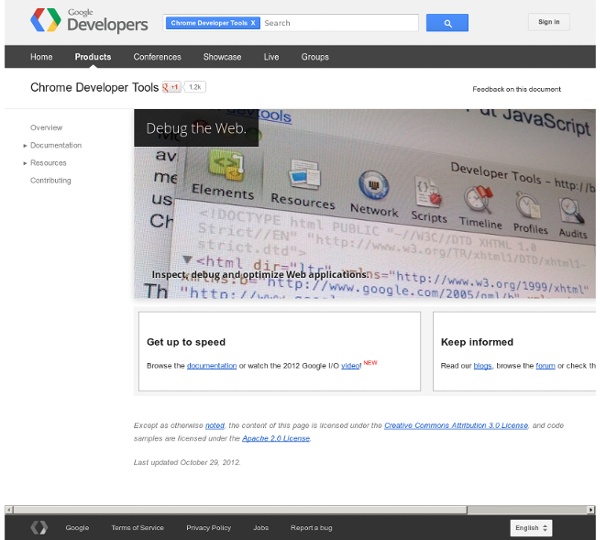The width and height of the screenshot is (600, 540).
Task: Open Privacy Policy in footer
Action: point(209,528)
